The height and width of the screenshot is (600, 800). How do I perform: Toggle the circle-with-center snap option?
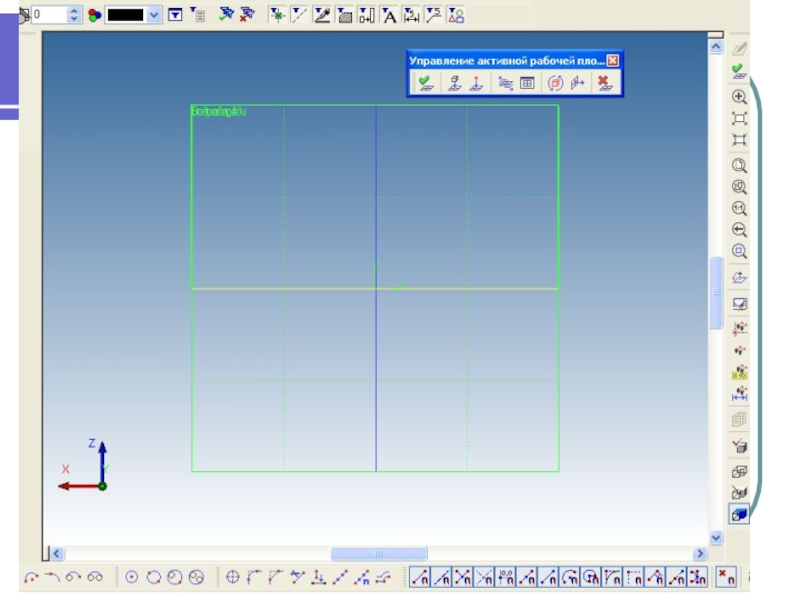pyautogui.click(x=132, y=577)
